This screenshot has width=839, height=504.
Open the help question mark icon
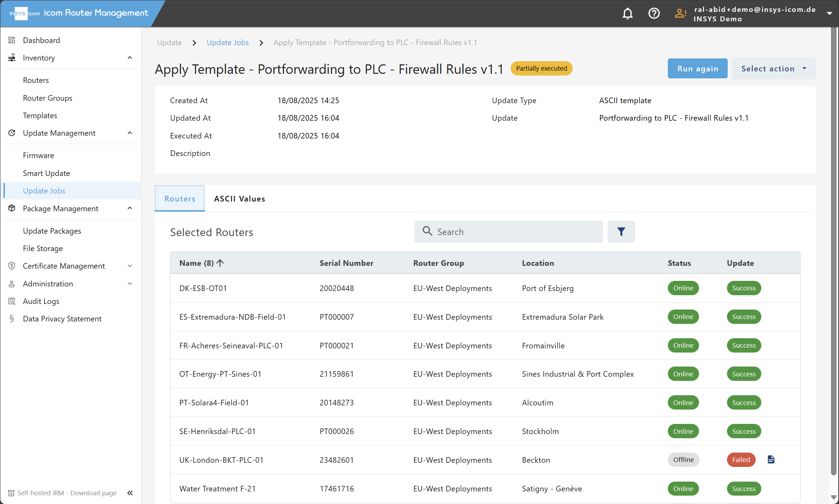(654, 13)
